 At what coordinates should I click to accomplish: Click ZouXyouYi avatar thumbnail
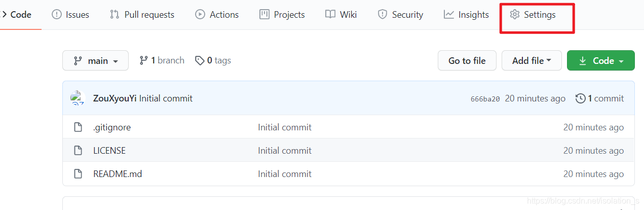click(x=78, y=98)
